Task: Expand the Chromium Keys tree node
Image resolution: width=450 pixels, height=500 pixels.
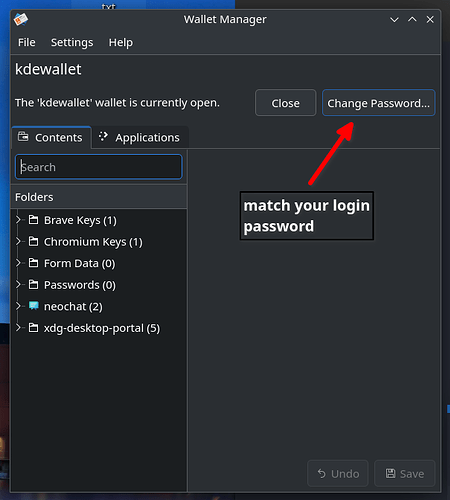Action: 18,241
